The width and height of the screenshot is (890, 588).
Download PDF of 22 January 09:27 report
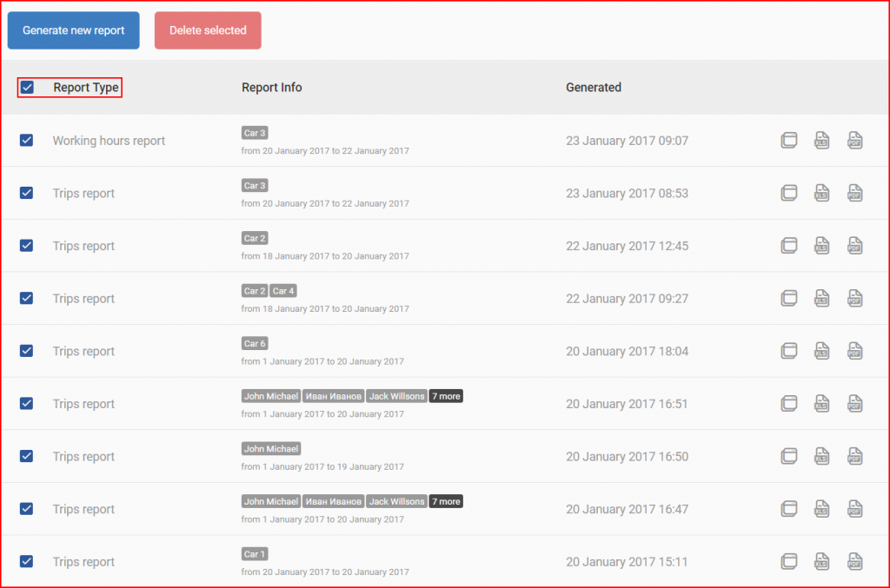tap(855, 298)
